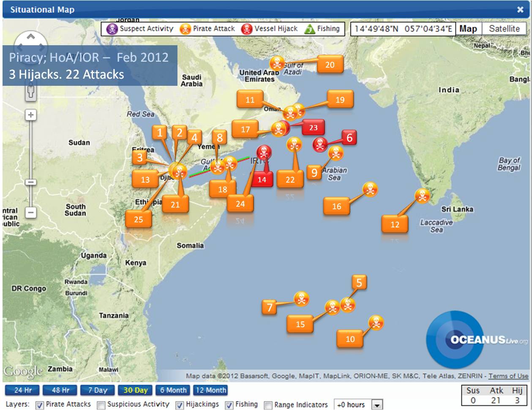Click the zoom slider handle
Viewport: 532px width, 410px height.
[x=30, y=182]
